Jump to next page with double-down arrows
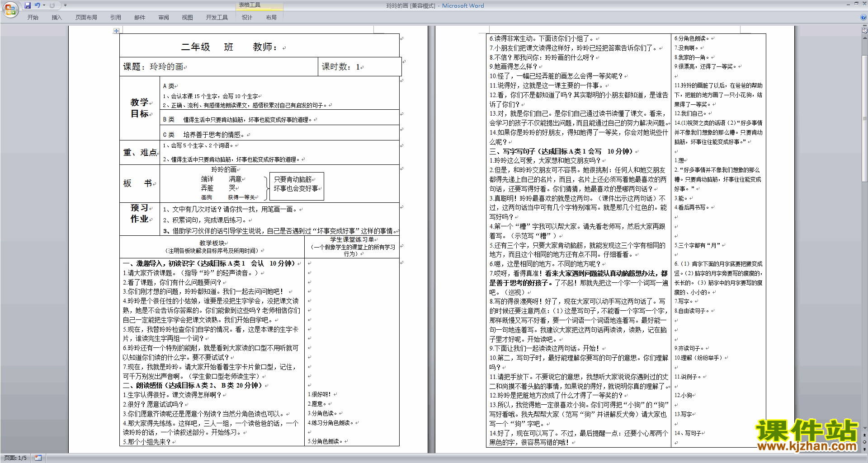Viewport: 868px width, 463px height. 865,449
